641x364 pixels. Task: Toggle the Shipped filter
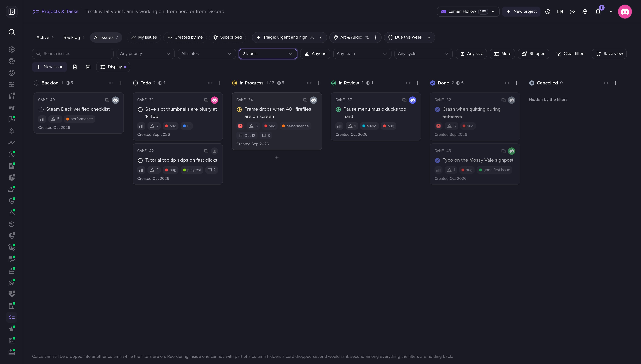click(x=533, y=54)
